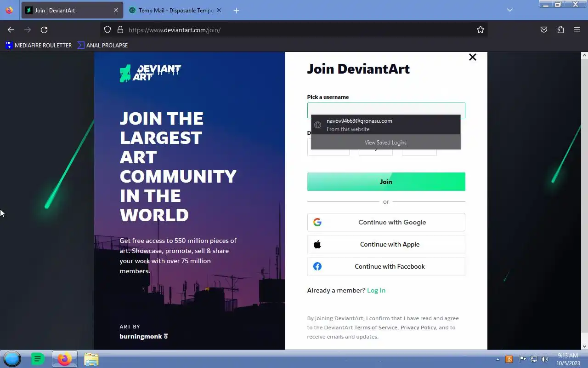Click the DeviantArt logo
The image size is (588, 368).
click(150, 73)
